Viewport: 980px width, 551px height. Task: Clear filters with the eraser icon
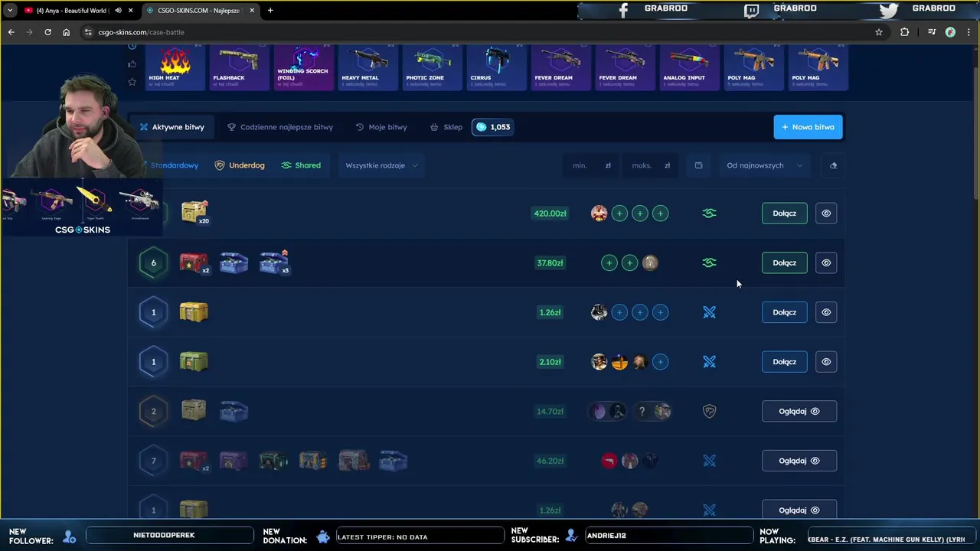pos(833,165)
